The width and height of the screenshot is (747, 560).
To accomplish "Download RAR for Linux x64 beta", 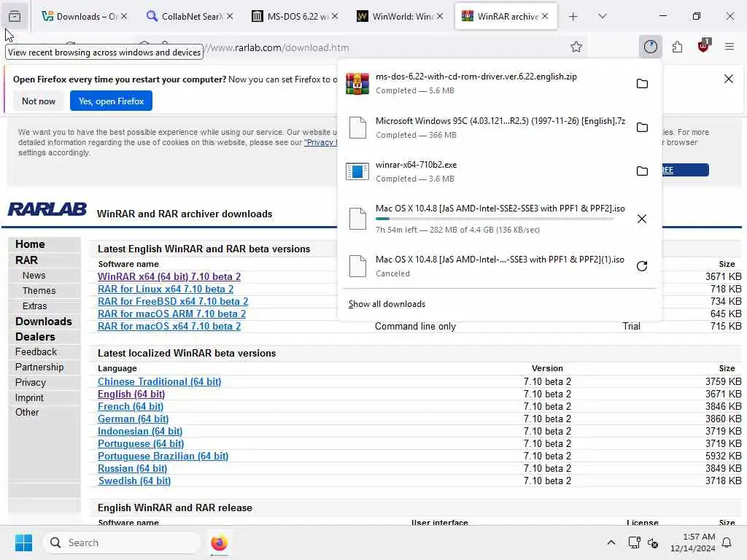I will 166,289.
